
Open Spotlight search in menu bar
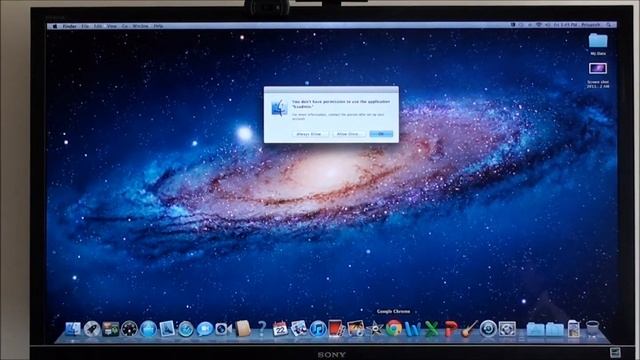tap(609, 25)
